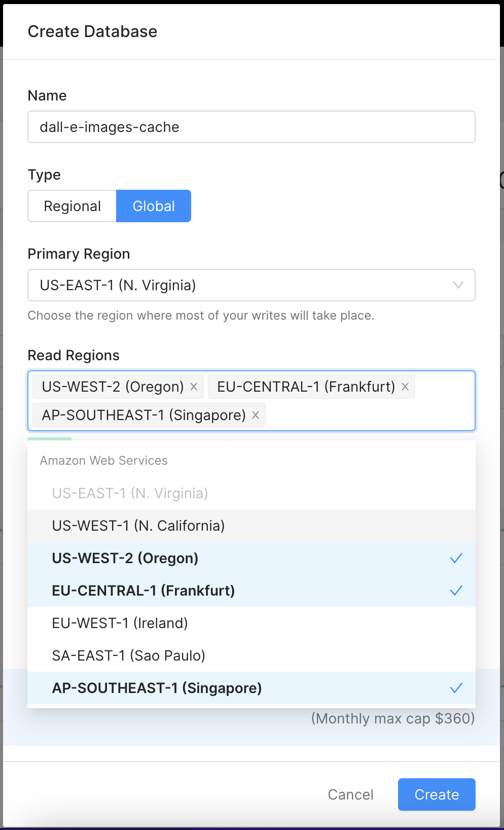Select US-WEST-1 (N. California) read region

coord(138,526)
